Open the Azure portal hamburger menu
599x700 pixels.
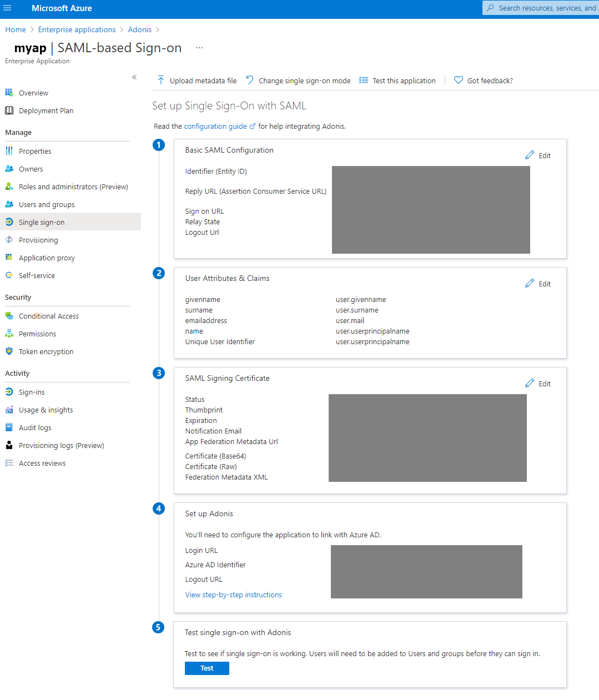8,8
